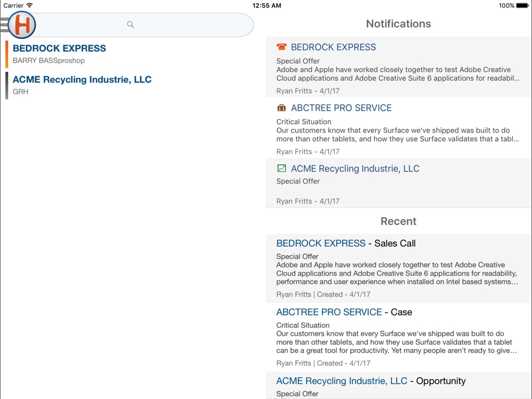Open BEDROCK EXPRESS account in left list

tap(60, 48)
